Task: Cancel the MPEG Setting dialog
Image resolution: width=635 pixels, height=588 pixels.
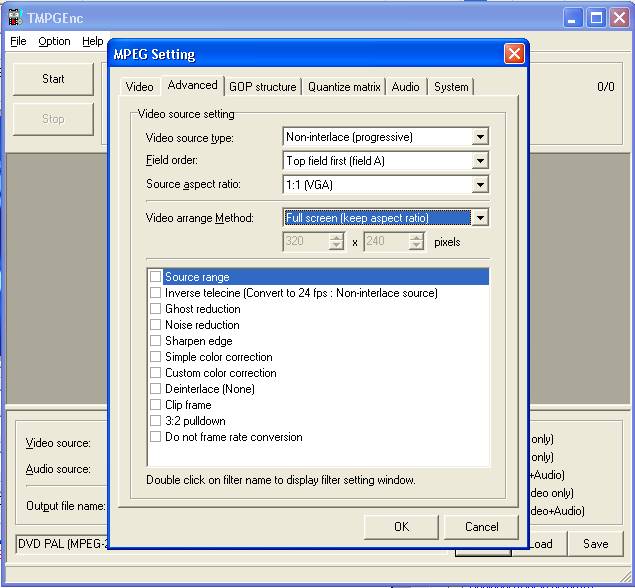Action: click(481, 526)
